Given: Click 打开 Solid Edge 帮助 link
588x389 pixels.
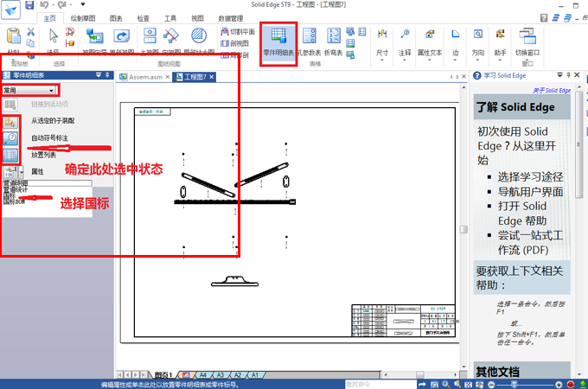Looking at the screenshot, I should coord(522,214).
